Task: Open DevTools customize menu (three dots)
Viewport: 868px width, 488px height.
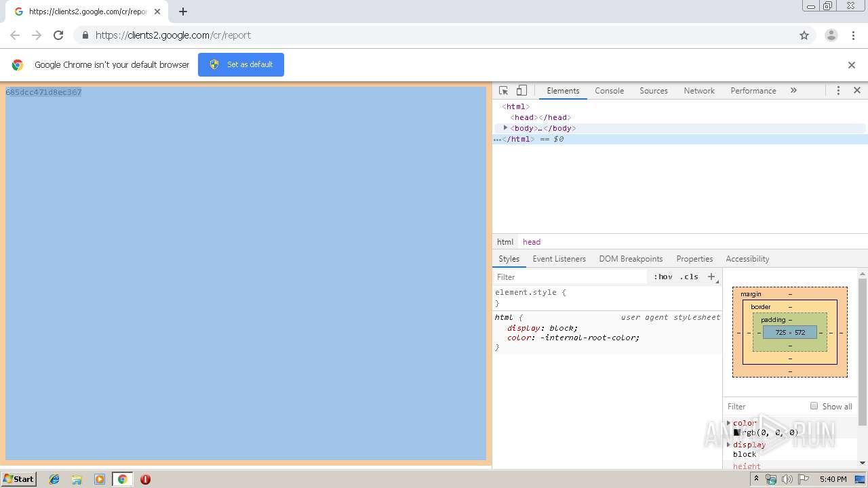Action: [x=838, y=91]
